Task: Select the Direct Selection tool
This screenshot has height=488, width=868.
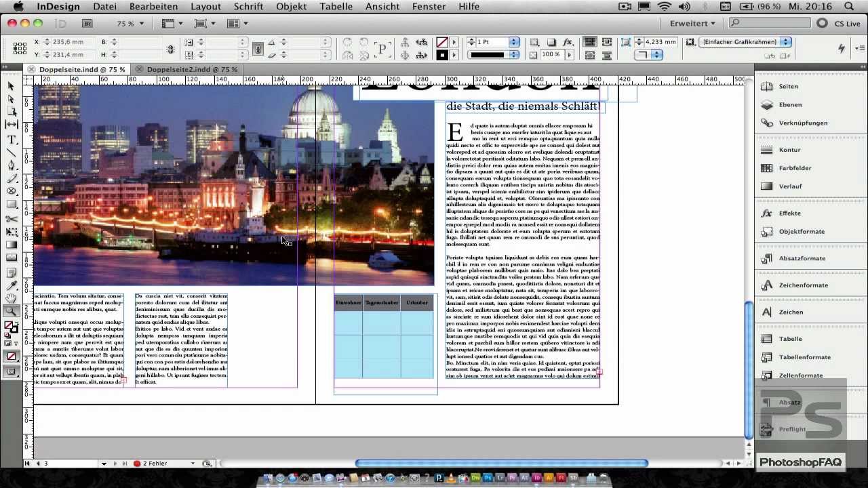Action: (11, 99)
